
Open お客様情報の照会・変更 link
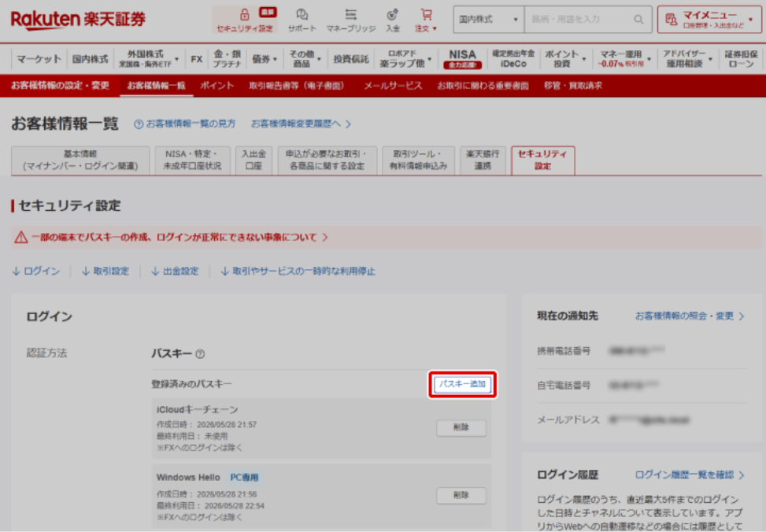[x=690, y=316]
